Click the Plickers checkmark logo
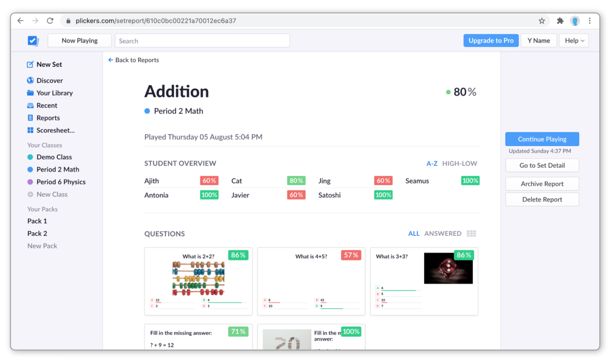This screenshot has width=613, height=364. 33,41
